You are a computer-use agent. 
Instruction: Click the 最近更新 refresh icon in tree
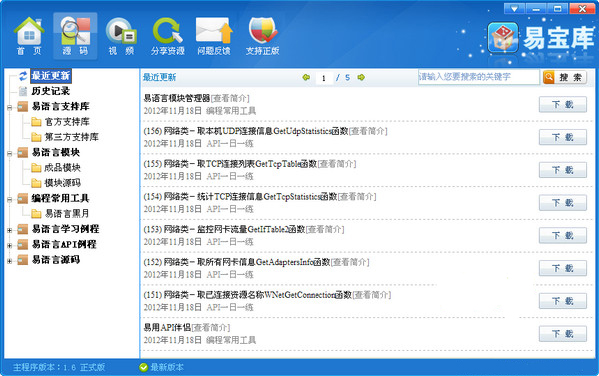point(23,76)
